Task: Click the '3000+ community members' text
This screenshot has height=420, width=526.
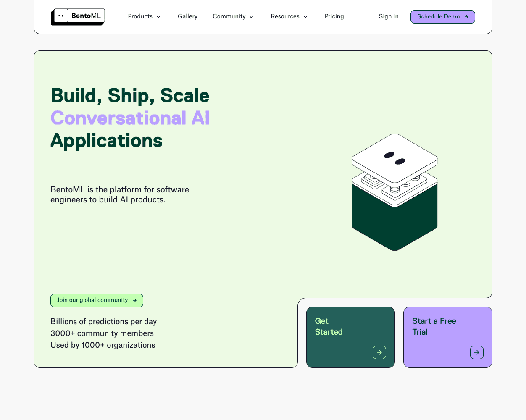Action: click(102, 333)
